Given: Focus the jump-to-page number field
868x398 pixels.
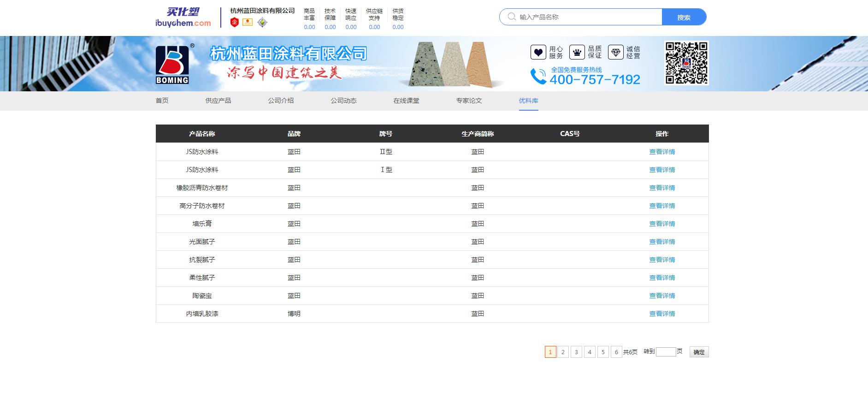Looking at the screenshot, I should 666,352.
